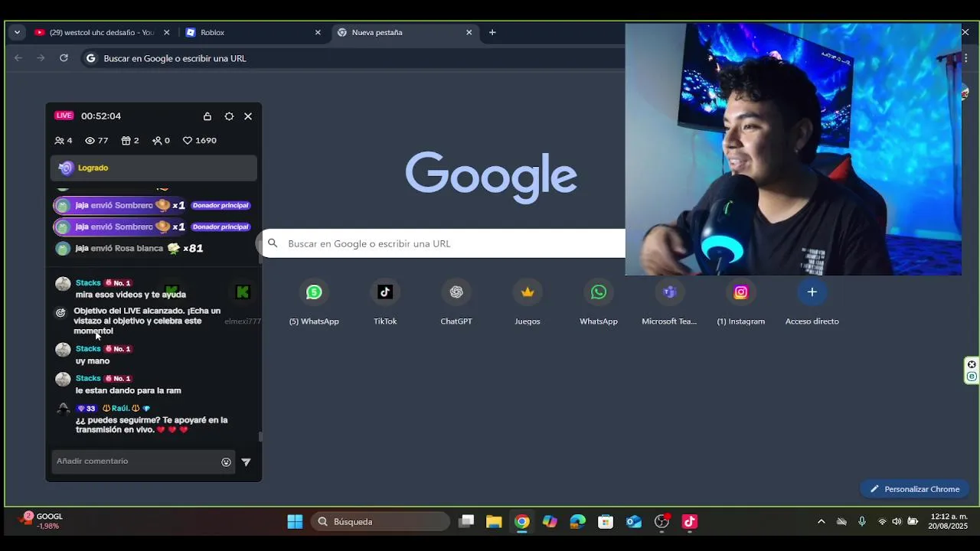Image resolution: width=980 pixels, height=551 pixels.
Task: Click the Chrome address bar
Action: [352, 58]
